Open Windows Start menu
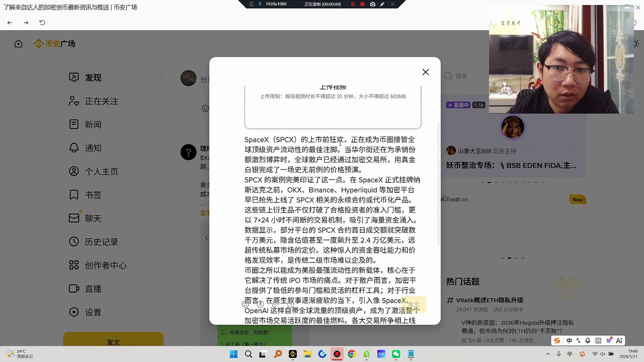The width and height of the screenshot is (644, 362). pyautogui.click(x=233, y=354)
